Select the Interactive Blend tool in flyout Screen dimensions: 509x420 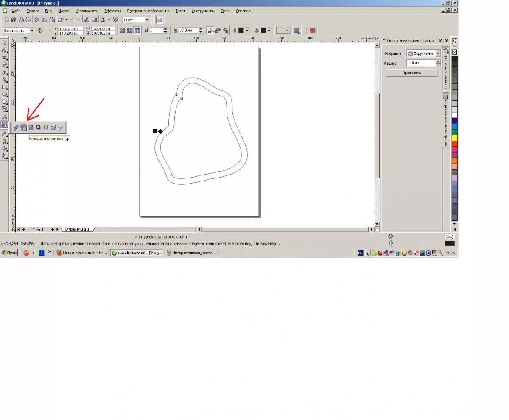[17, 127]
